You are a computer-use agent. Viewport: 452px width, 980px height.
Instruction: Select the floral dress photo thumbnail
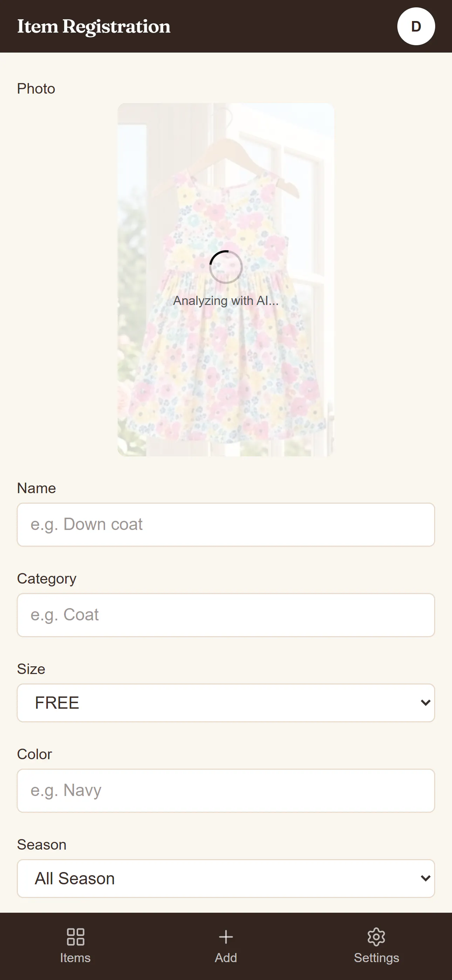click(226, 280)
